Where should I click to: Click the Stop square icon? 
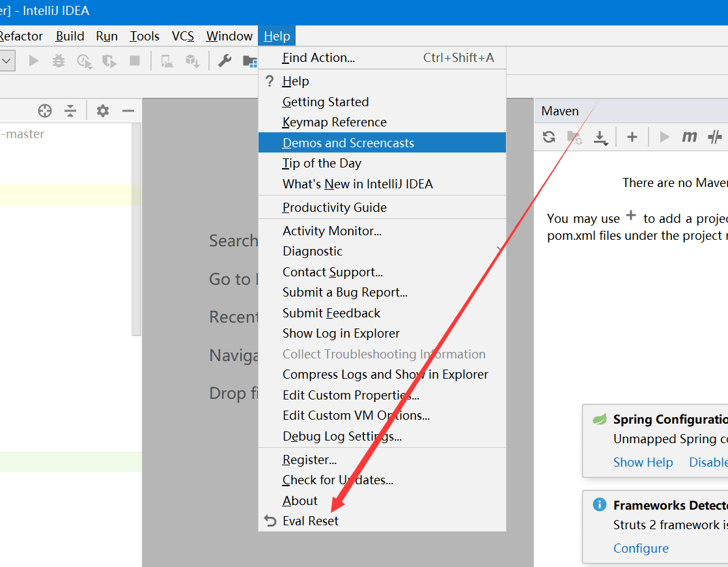pos(135,61)
